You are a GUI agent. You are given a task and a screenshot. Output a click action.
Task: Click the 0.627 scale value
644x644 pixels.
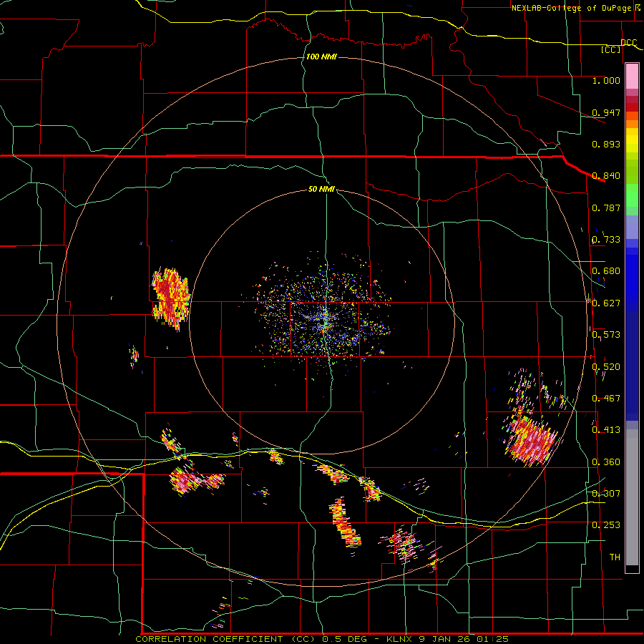click(x=606, y=303)
